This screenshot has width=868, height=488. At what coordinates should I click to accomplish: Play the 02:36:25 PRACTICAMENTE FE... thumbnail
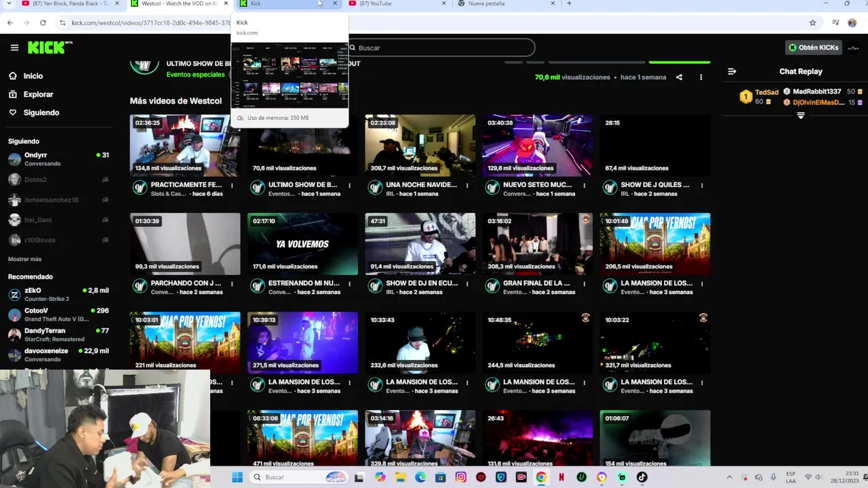point(185,145)
